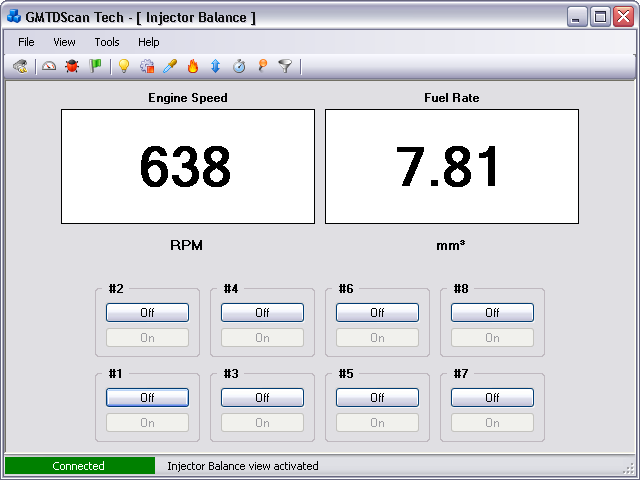The height and width of the screenshot is (480, 640).
Task: Turn off injector #3
Action: coord(262,398)
